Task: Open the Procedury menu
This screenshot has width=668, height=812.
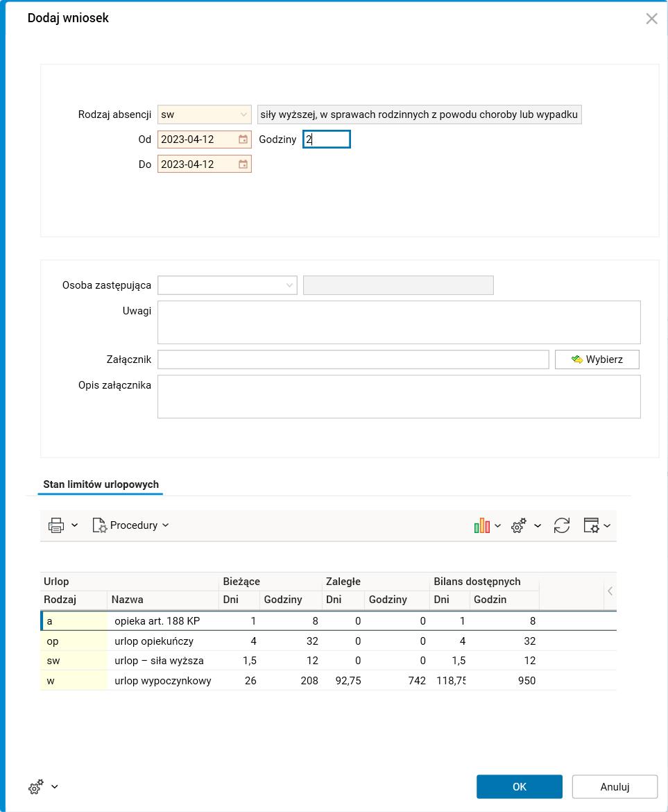Action: click(x=130, y=525)
